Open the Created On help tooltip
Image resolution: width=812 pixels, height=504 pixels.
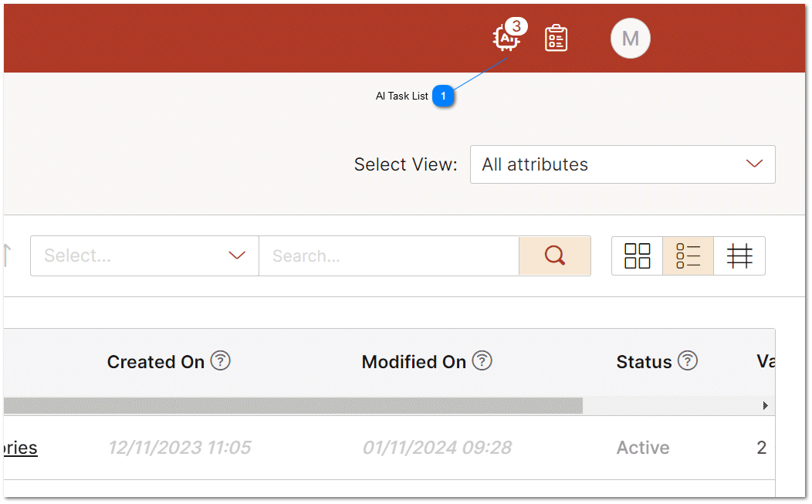[220, 360]
